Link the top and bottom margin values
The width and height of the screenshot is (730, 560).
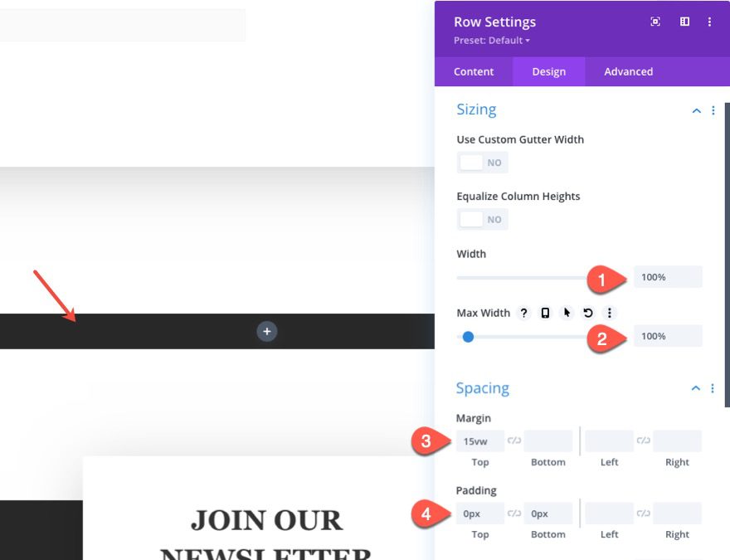point(514,441)
